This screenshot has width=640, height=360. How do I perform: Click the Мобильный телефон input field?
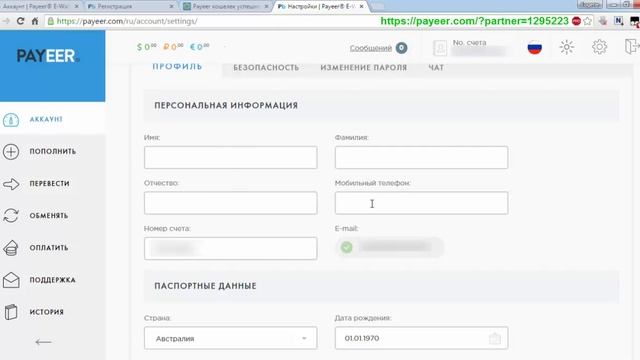pos(422,203)
